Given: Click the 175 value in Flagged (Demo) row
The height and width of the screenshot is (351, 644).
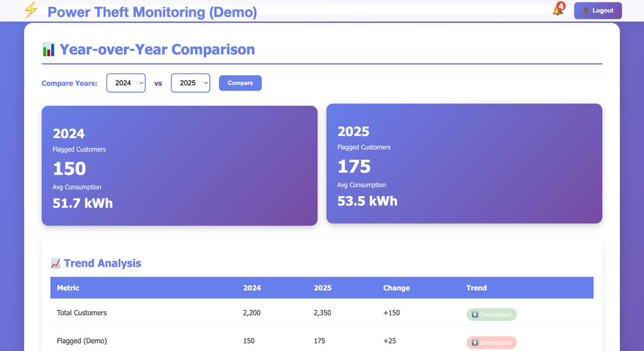Looking at the screenshot, I should click(x=319, y=341).
